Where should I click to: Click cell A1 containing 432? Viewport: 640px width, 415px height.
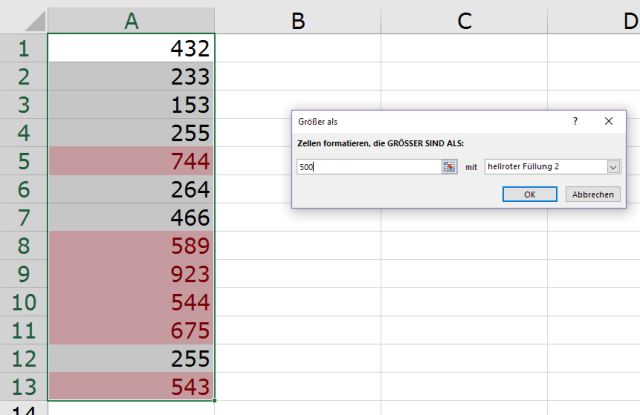131,47
